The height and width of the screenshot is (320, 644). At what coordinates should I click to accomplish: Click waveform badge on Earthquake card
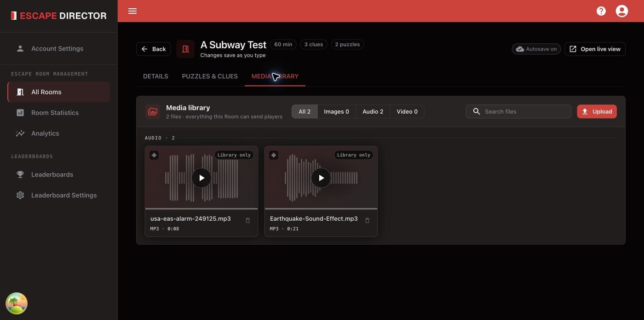click(x=274, y=155)
